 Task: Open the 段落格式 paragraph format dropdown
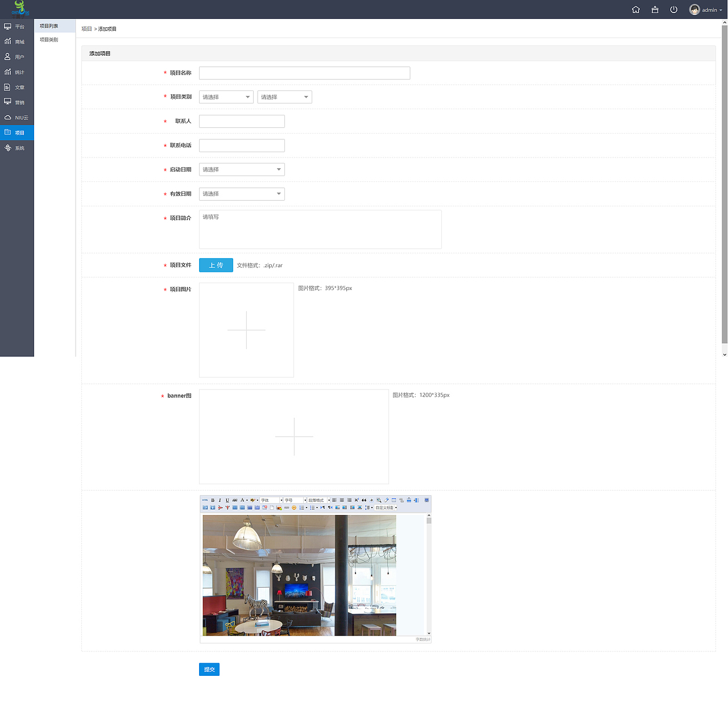point(319,500)
